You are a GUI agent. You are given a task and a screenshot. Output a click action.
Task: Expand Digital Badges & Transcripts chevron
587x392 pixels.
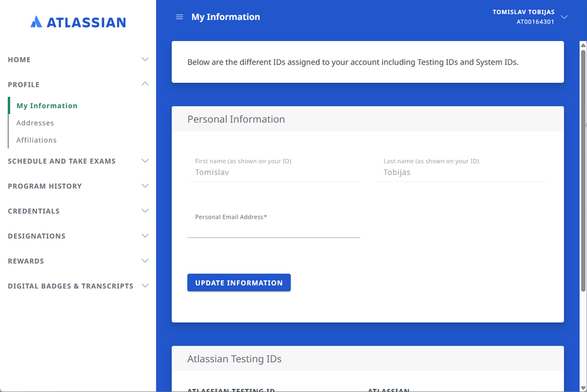pyautogui.click(x=145, y=286)
